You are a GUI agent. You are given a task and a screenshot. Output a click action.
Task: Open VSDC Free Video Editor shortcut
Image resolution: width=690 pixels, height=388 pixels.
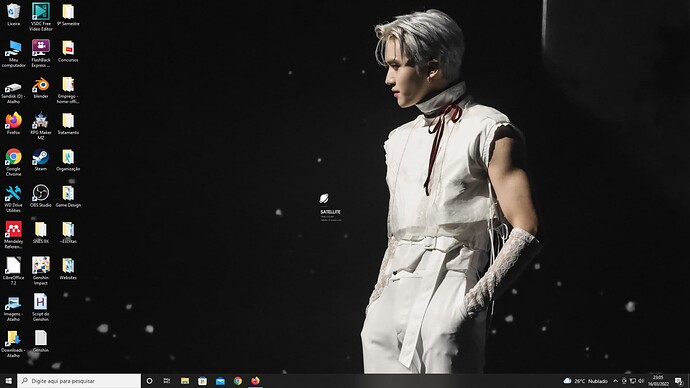tap(41, 17)
